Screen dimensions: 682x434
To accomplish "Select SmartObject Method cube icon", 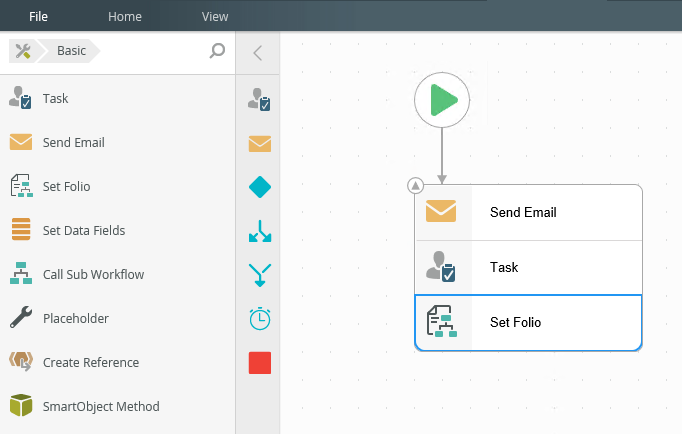I will coord(21,405).
